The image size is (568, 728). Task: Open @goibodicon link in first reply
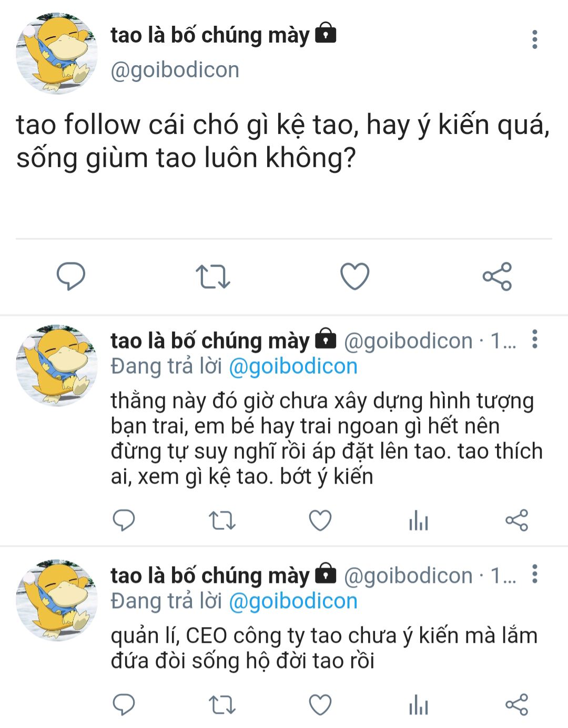(x=293, y=366)
